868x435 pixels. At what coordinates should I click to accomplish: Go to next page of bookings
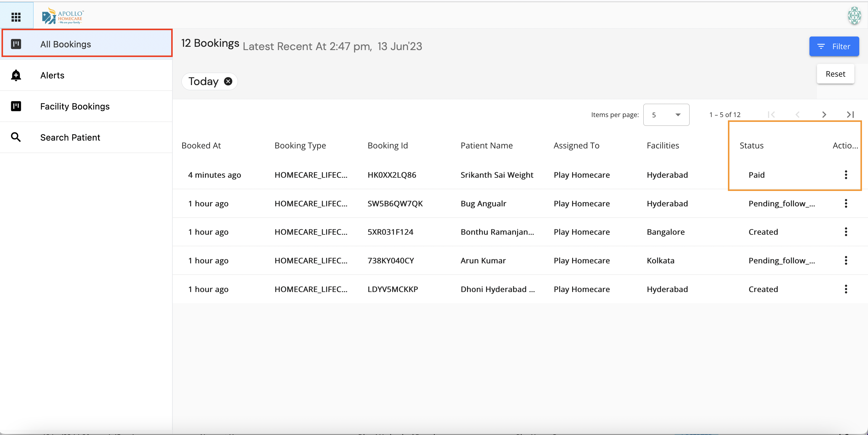pyautogui.click(x=824, y=115)
